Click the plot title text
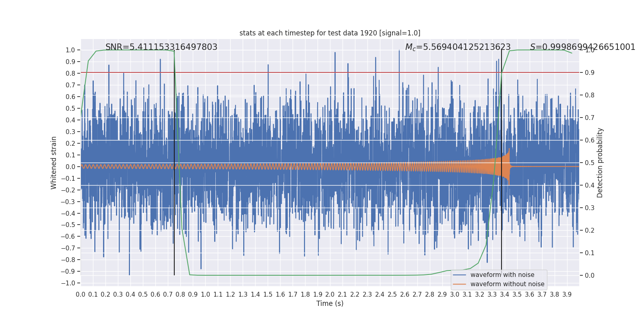 pyautogui.click(x=330, y=33)
